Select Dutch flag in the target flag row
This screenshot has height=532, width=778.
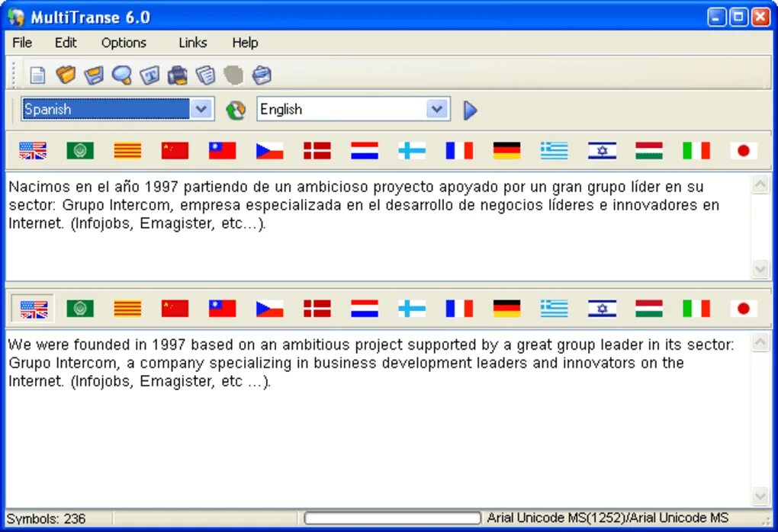(365, 309)
